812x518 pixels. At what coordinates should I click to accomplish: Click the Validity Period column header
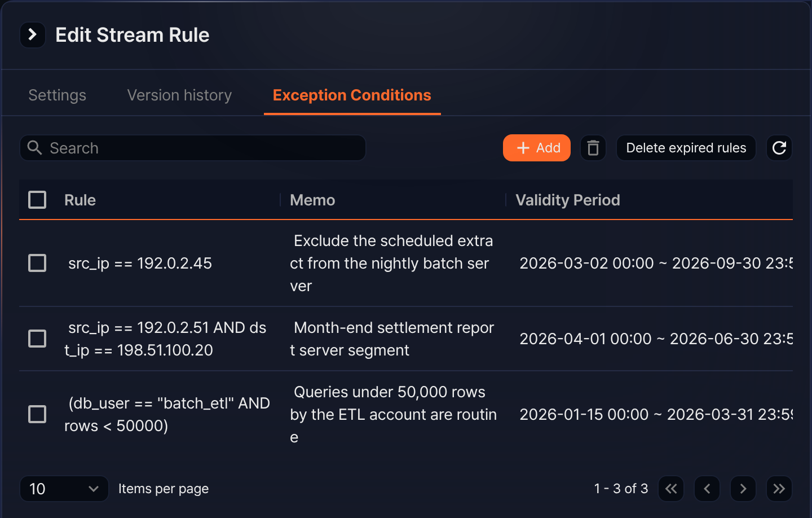(568, 200)
